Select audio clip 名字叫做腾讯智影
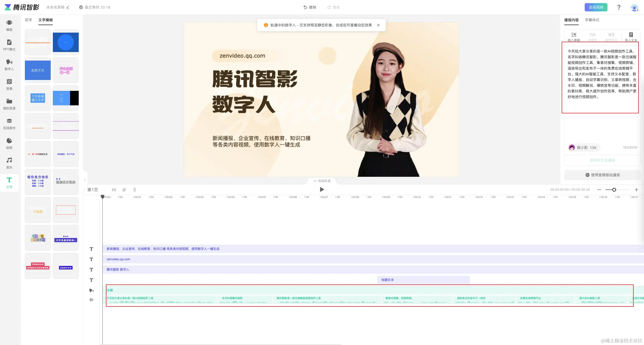 tap(245, 299)
